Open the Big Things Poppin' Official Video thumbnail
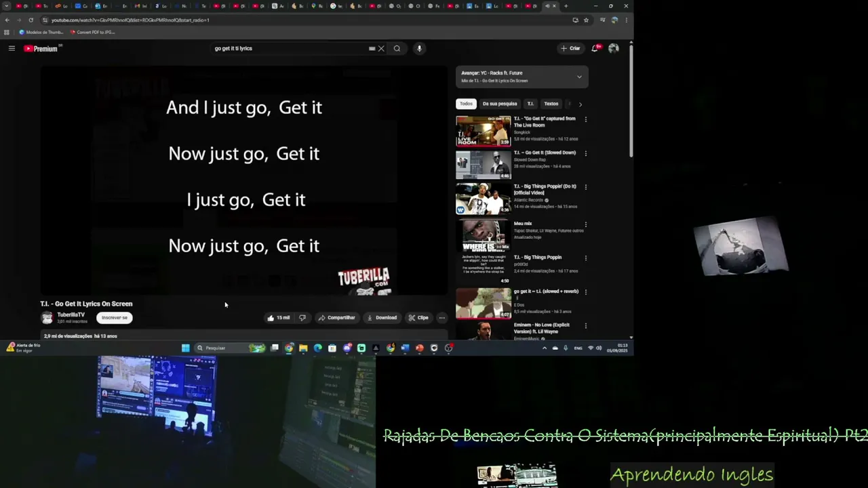 [x=484, y=199]
